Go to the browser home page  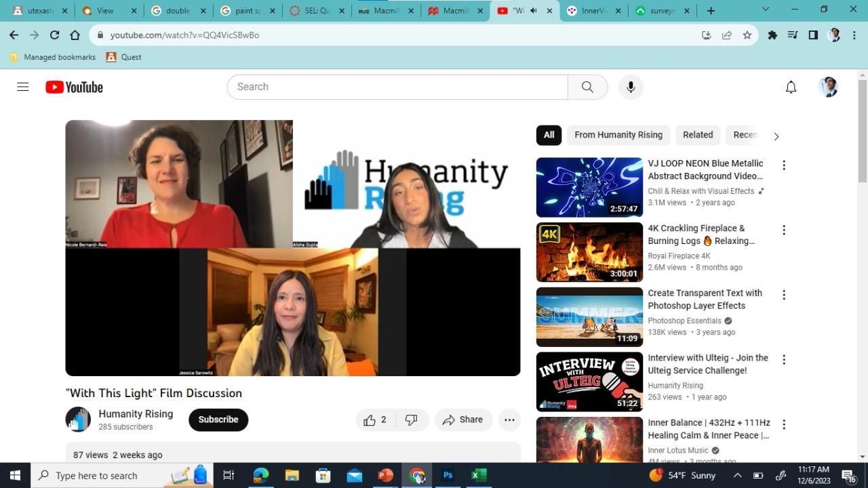click(x=75, y=35)
